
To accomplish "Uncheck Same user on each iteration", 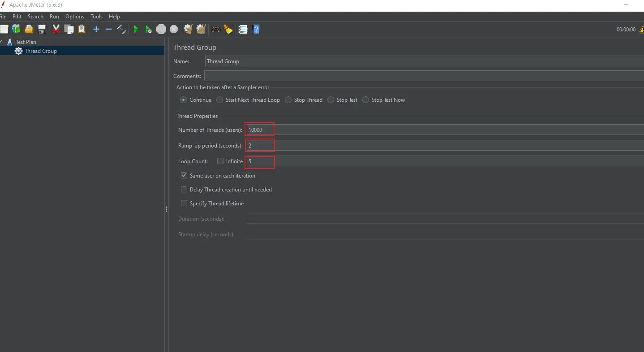I will point(184,176).
